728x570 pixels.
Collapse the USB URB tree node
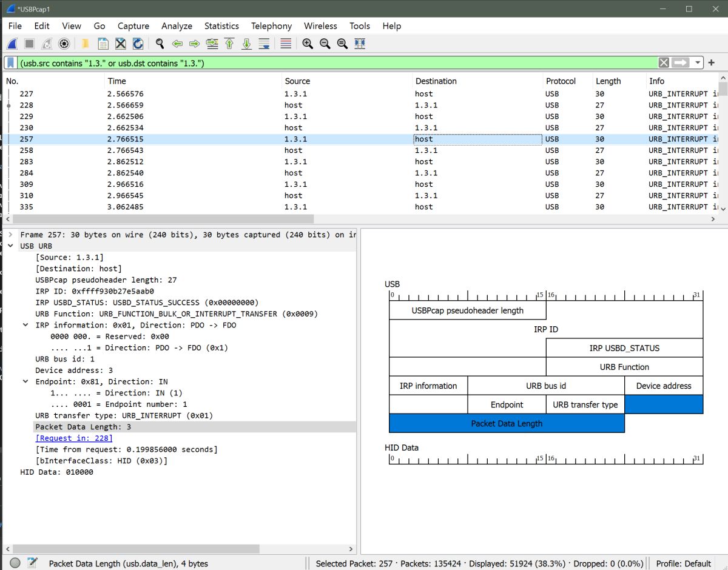10,246
